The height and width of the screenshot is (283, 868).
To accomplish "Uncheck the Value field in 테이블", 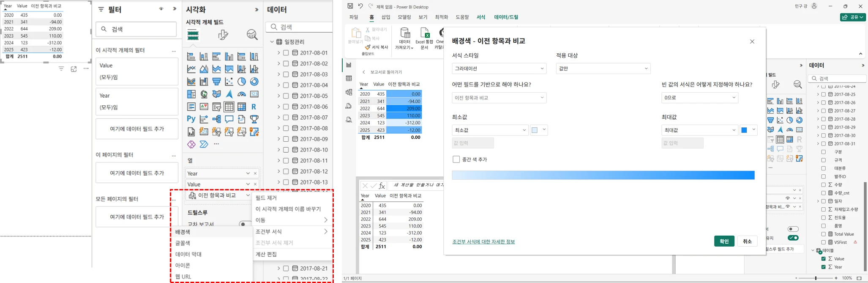I will 823,259.
